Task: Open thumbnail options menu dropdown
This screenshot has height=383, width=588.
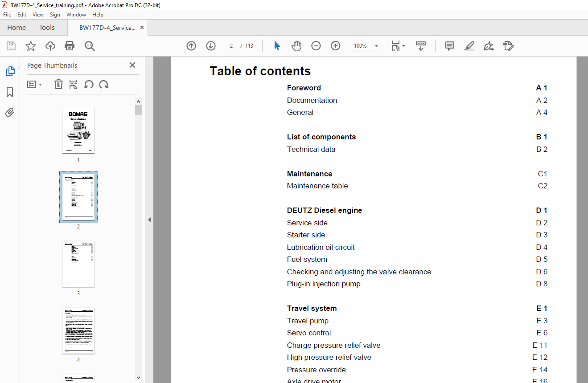Action: 34,84
